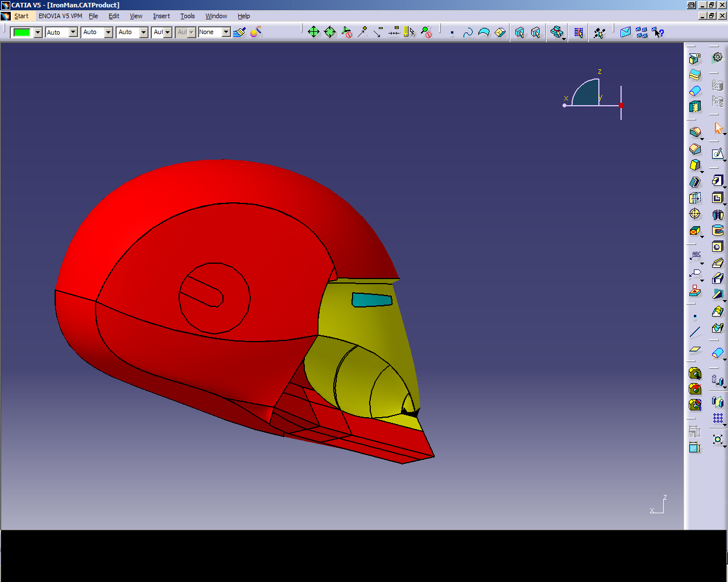
Task: Click the gear icon at top of right toolbar
Action: (x=718, y=57)
